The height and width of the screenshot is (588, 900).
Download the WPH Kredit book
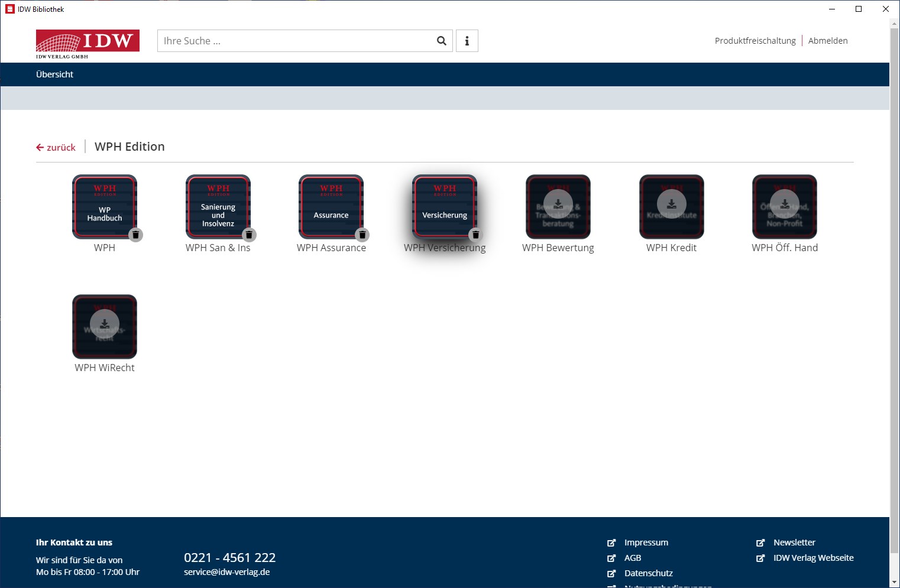coord(672,204)
